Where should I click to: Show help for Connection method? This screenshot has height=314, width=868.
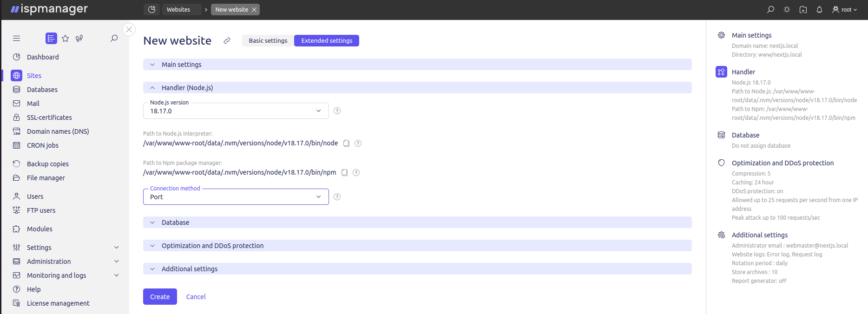point(337,197)
